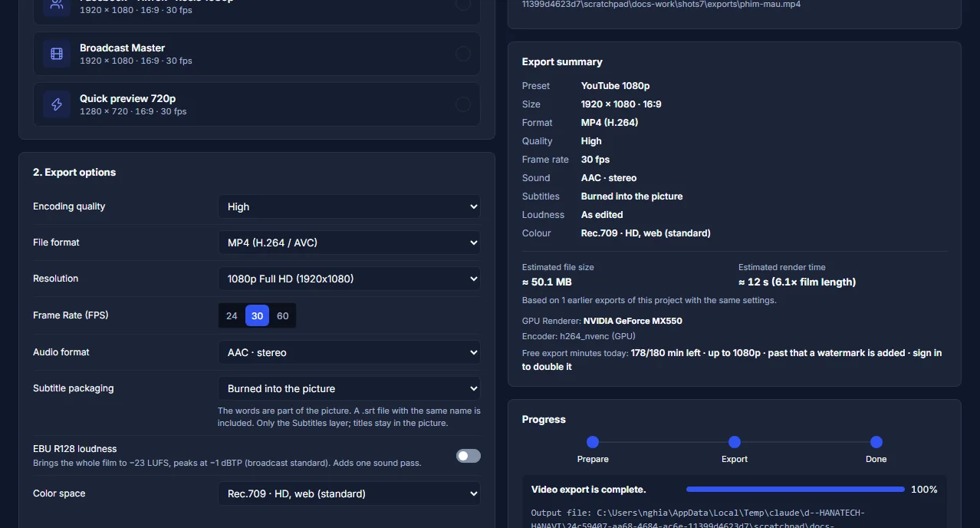Image resolution: width=980 pixels, height=528 pixels.
Task: Click the "≈ 12 s (6.1× film length)" render time
Action: 797,282
